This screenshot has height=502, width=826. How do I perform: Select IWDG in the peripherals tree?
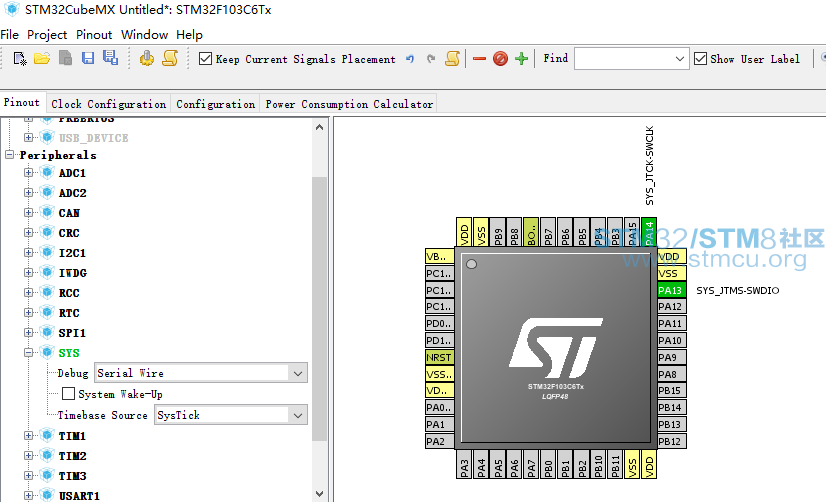(x=73, y=273)
